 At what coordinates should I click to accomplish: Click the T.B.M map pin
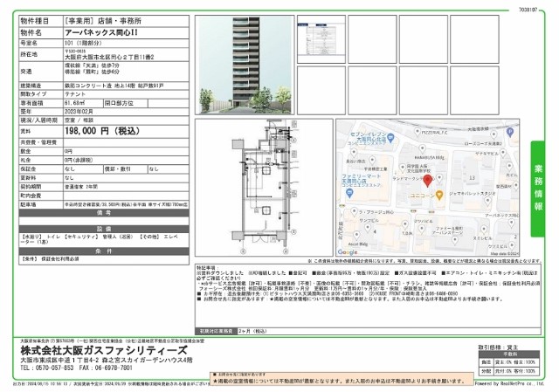pos(405,225)
